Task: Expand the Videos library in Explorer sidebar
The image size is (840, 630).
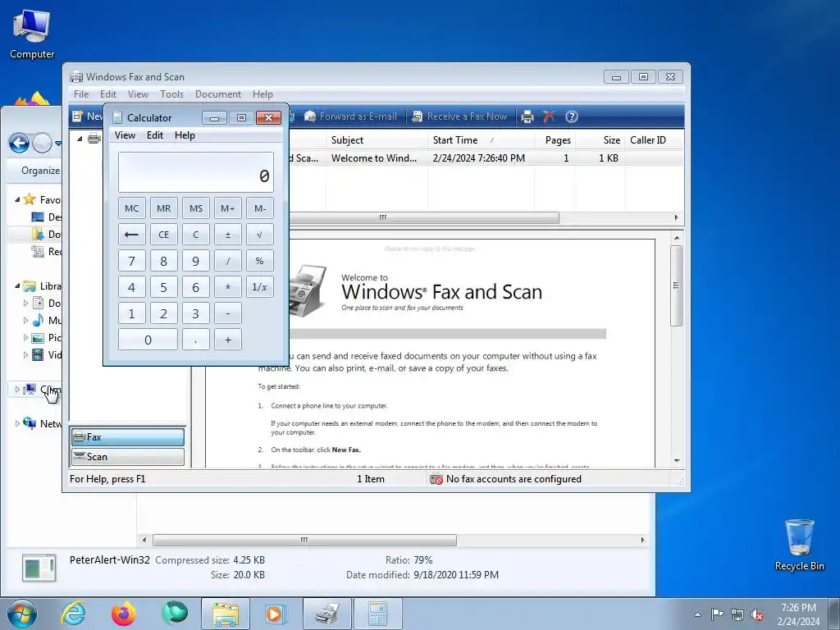Action: click(x=25, y=354)
